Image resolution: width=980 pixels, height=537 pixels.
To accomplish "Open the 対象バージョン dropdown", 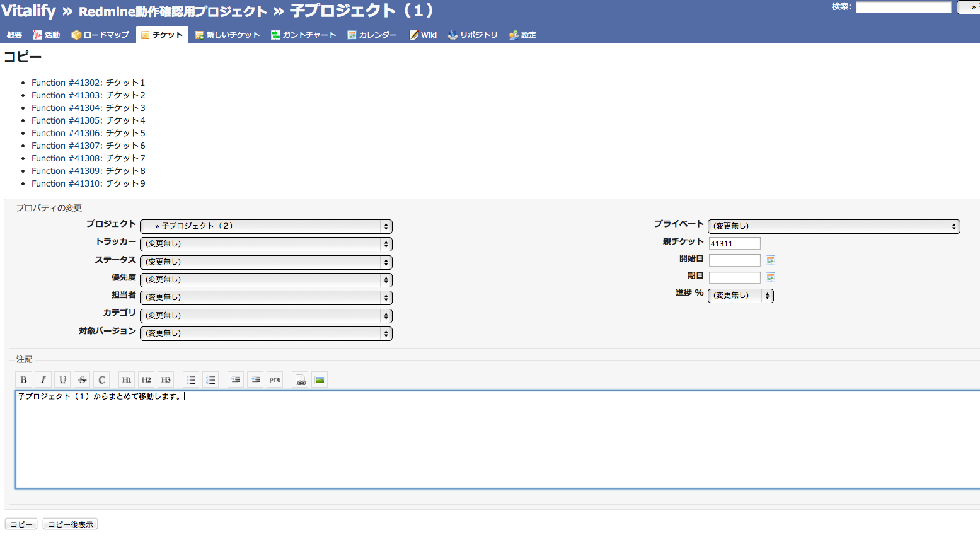I will click(266, 333).
